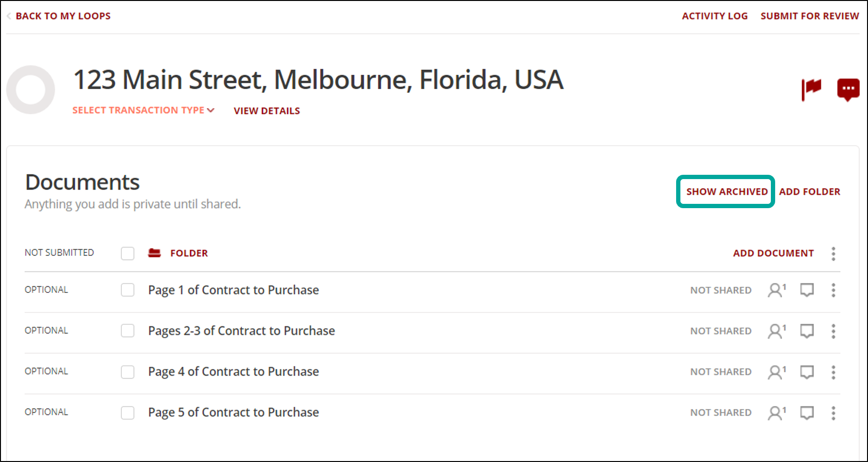
Task: Open people icon for Page 1 of Contract
Action: pyautogui.click(x=777, y=290)
